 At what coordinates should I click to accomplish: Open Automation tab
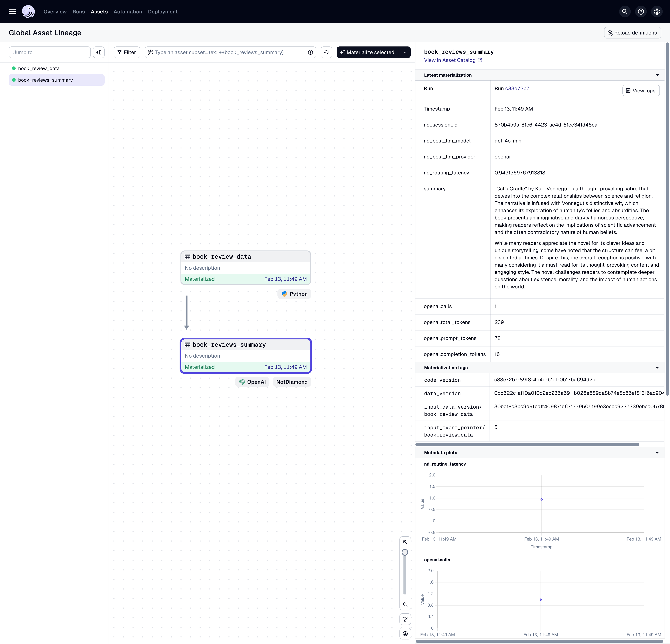(x=128, y=12)
